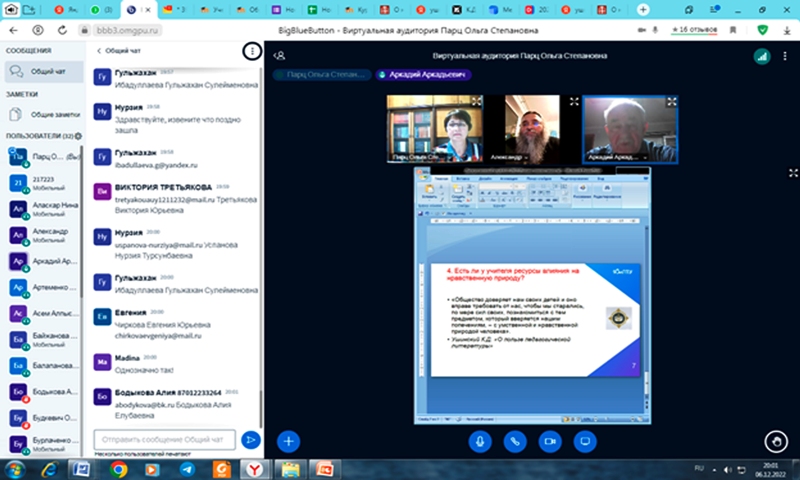
Task: Select user Будкевич О... in the users list
Action: [x=44, y=418]
